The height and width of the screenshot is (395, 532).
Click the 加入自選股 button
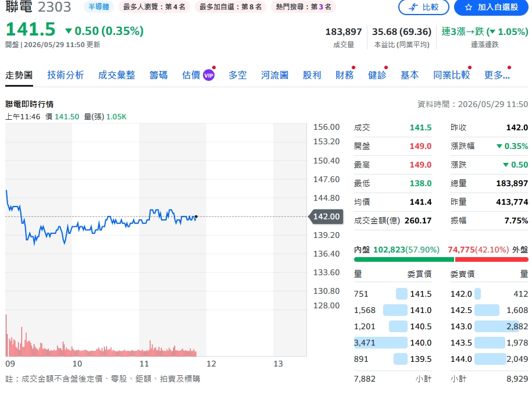492,7
